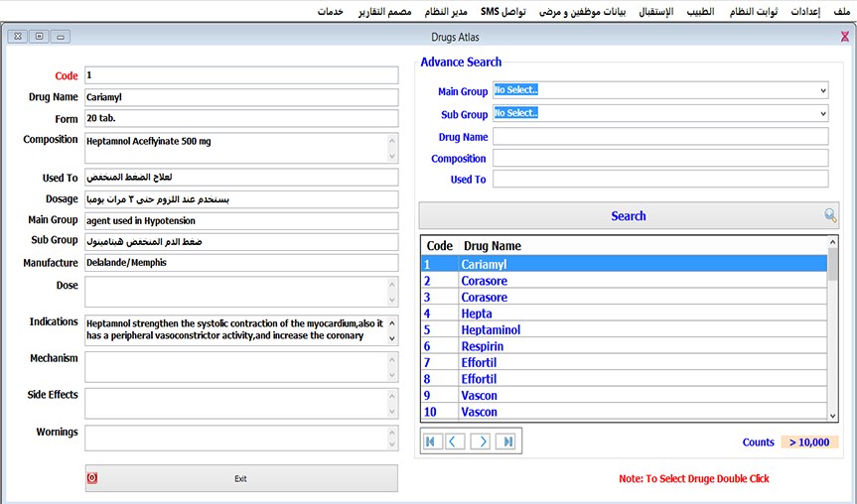
Task: Click the red icon on Exit button
Action: pyautogui.click(x=92, y=478)
